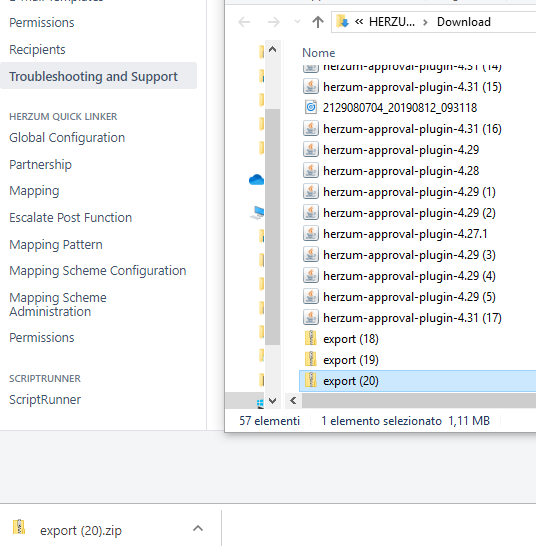Expand hidden breadcrumb path chevrons before HERZU...

(x=359, y=22)
